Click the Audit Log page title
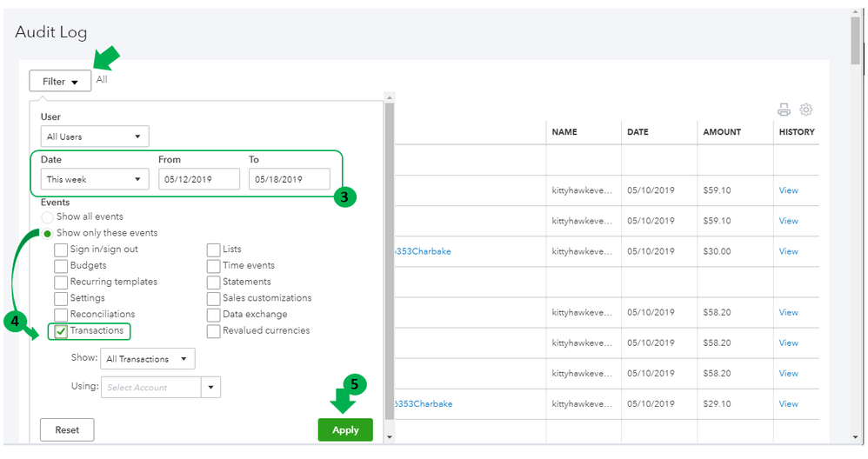This screenshot has height=459, width=868. [x=51, y=33]
